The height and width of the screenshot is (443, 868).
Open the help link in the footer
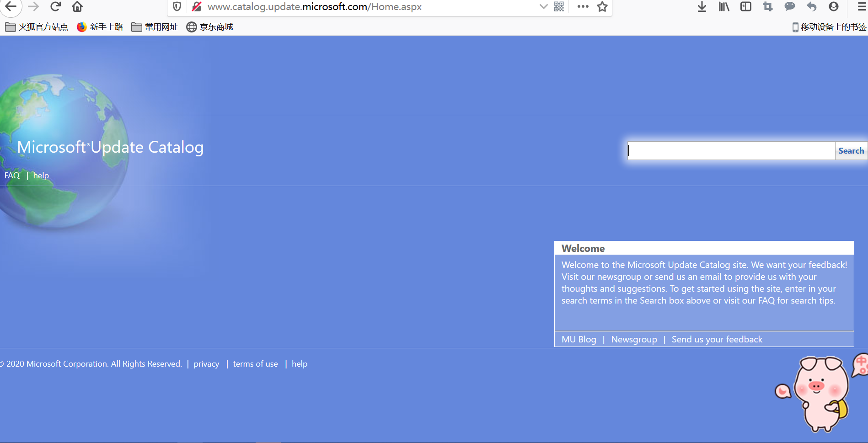300,364
